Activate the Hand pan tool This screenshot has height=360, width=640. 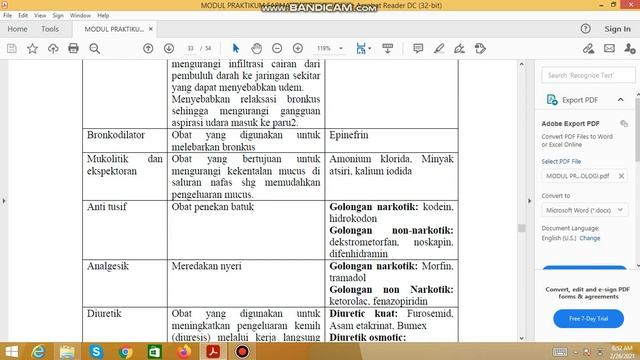coord(256,49)
